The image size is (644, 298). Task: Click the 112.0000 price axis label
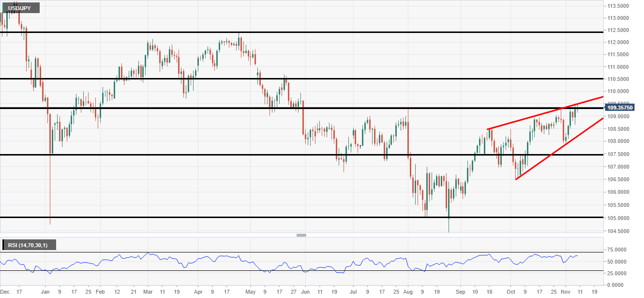[x=618, y=43]
